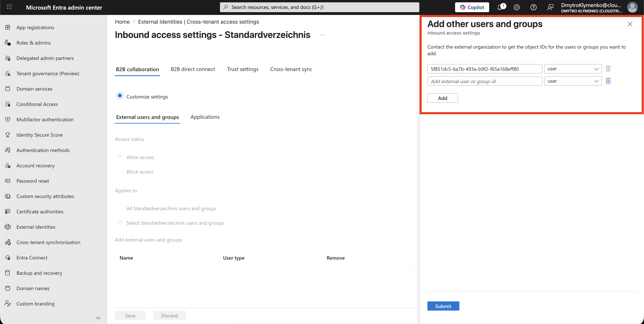Open the Trust settings tab
The image size is (644, 324).
pyautogui.click(x=243, y=69)
